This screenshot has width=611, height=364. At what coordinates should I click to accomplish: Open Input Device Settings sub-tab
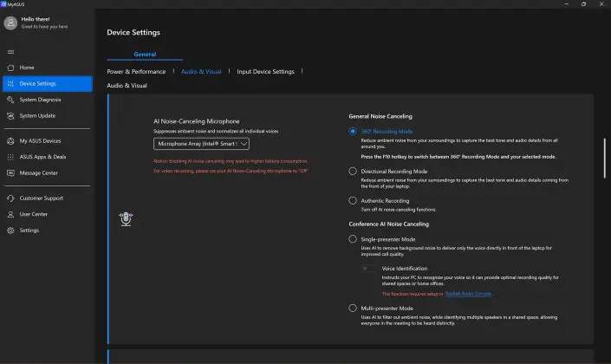click(x=265, y=72)
